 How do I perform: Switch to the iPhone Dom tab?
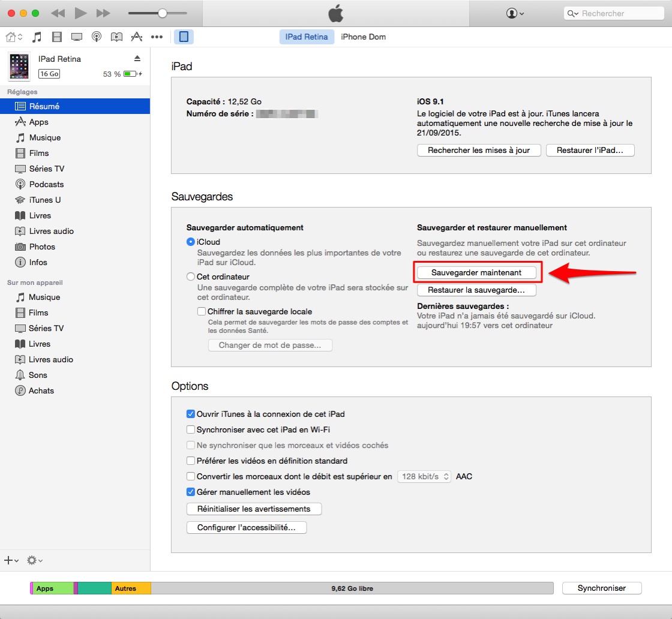click(362, 37)
